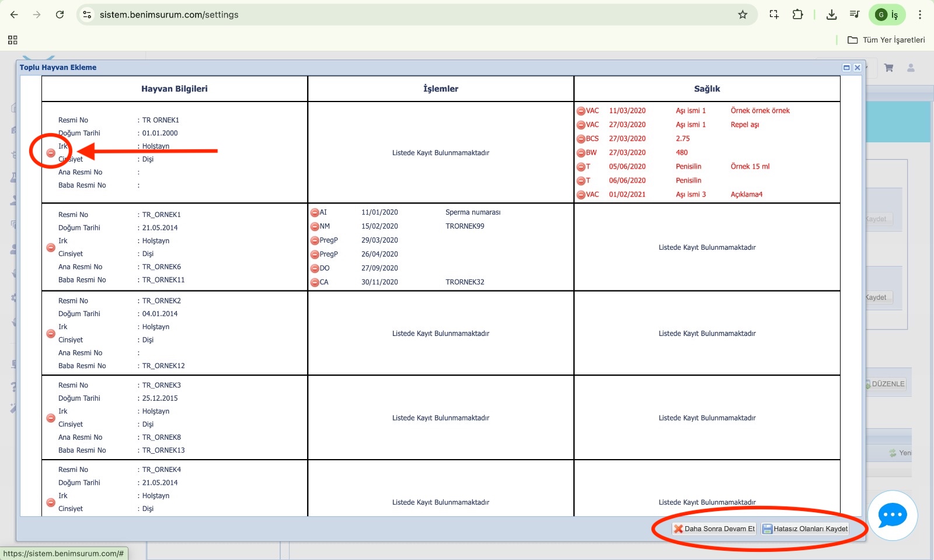Remove the CA 30/11/2020 operation entry
934x560 pixels.
315,282
